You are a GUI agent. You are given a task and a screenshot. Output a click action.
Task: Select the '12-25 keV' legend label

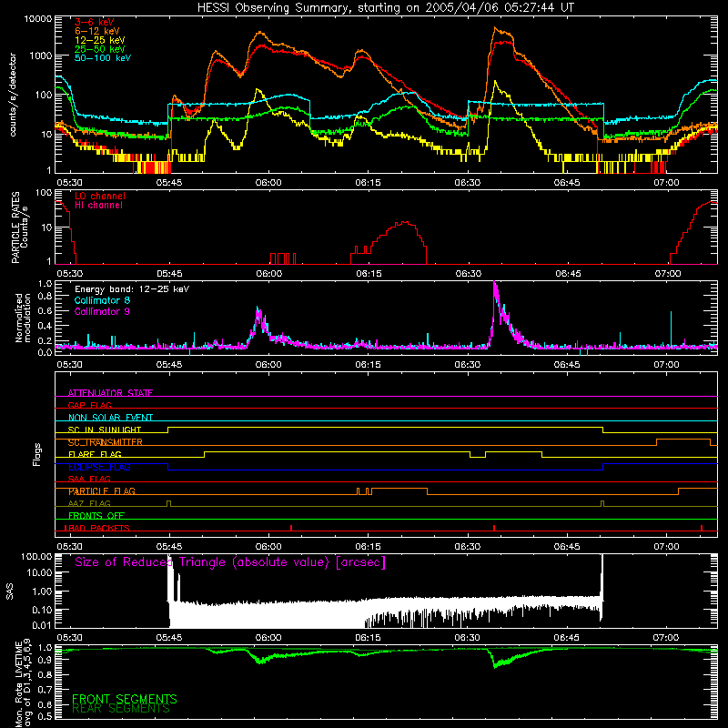click(100, 40)
